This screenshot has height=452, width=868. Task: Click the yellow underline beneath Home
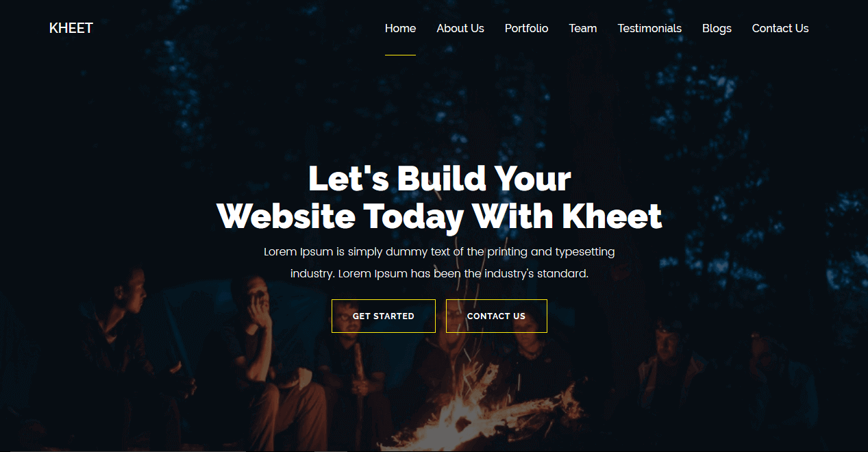coord(400,55)
